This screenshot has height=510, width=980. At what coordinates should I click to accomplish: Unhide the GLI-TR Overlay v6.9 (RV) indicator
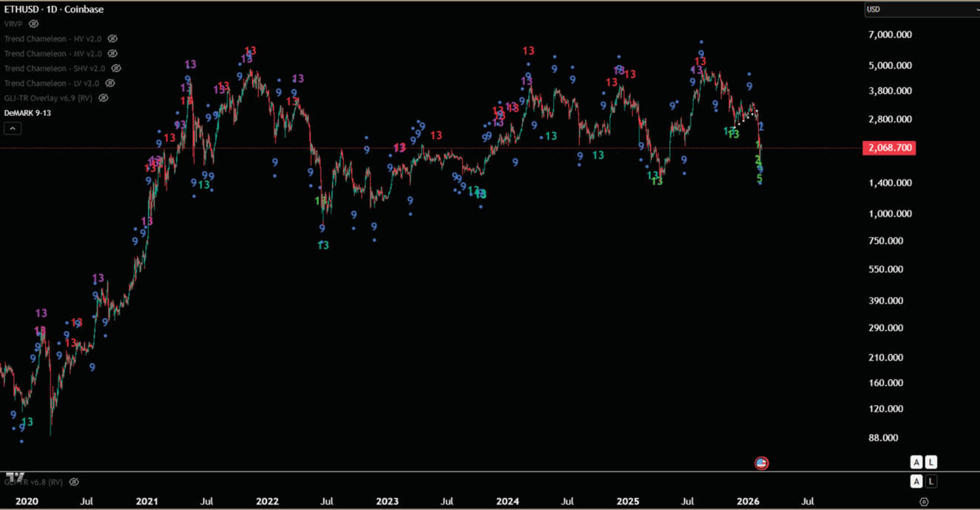pos(104,98)
